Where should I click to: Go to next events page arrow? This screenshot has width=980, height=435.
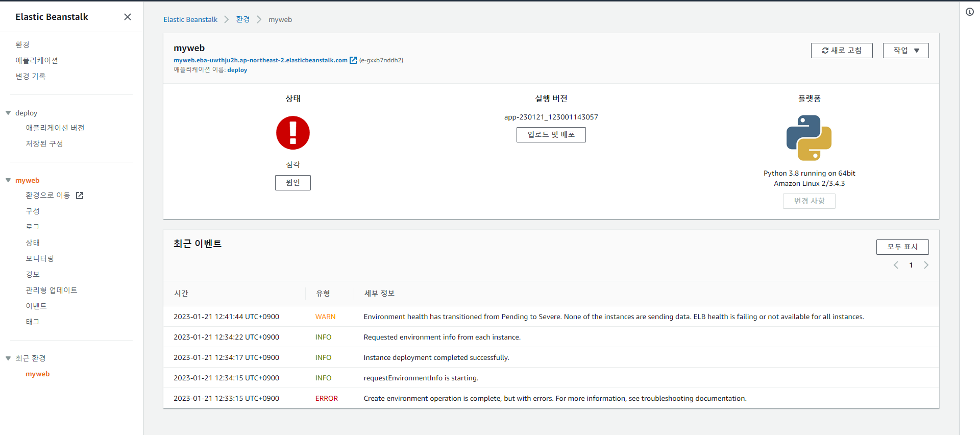coord(926,265)
